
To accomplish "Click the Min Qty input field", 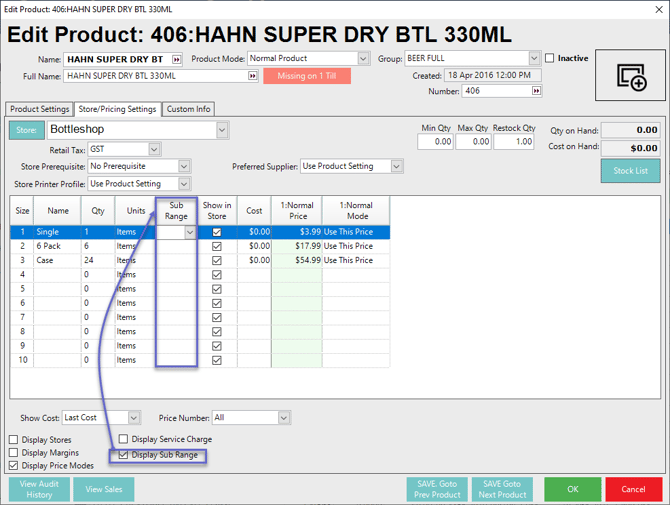I will pos(435,142).
